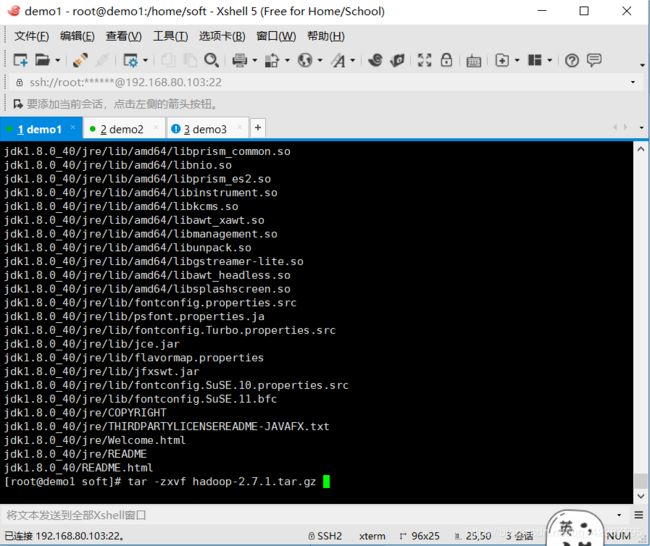Open the 文件(F) menu
This screenshot has width=650, height=546.
pyautogui.click(x=32, y=36)
